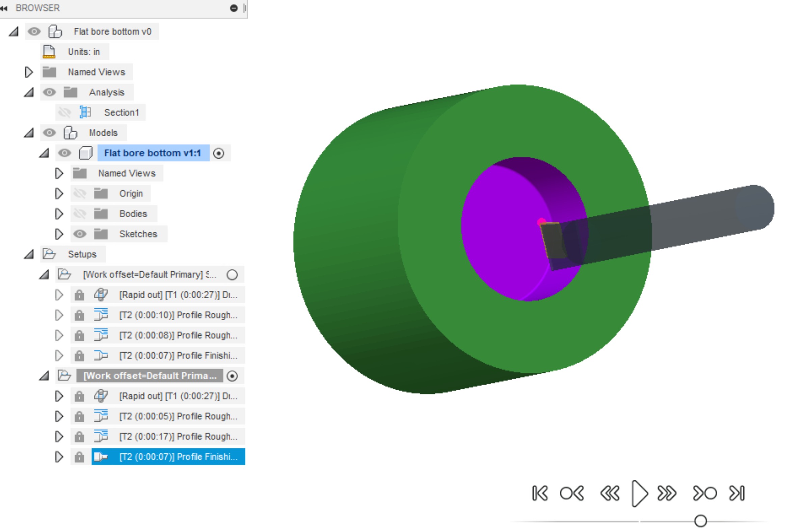Fast-forward the simulation
This screenshot has height=532, width=798.
tap(667, 493)
